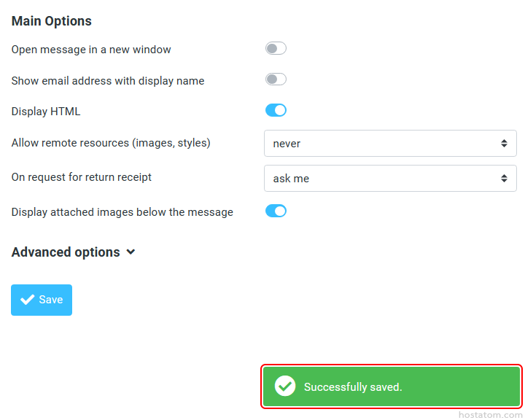Open the Allow remote resources dropdown

389,144
